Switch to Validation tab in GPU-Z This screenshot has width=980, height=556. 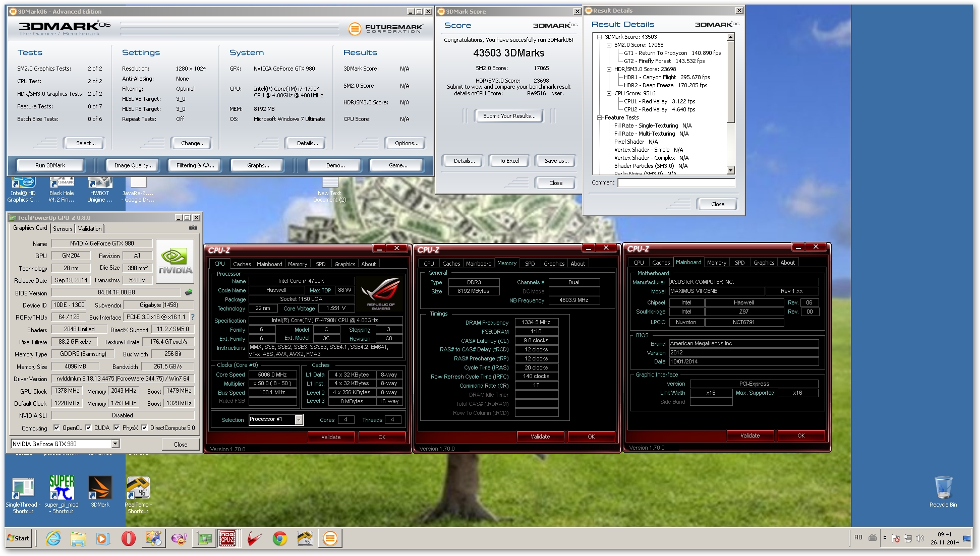pos(90,228)
